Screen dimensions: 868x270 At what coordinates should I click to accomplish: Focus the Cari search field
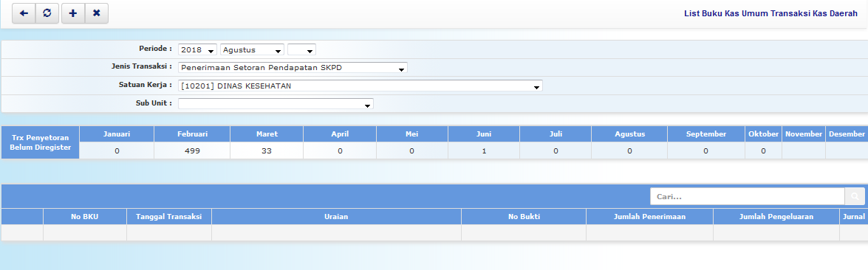coord(748,196)
